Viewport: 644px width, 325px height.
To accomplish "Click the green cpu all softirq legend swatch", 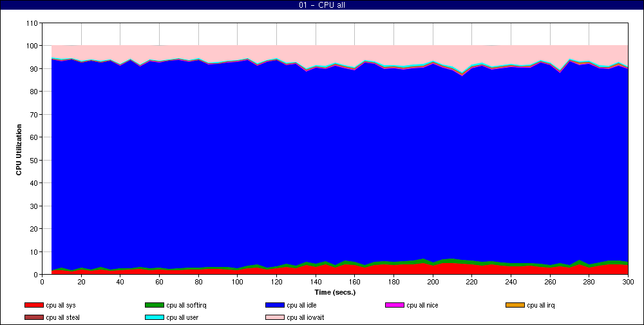I will click(x=155, y=305).
